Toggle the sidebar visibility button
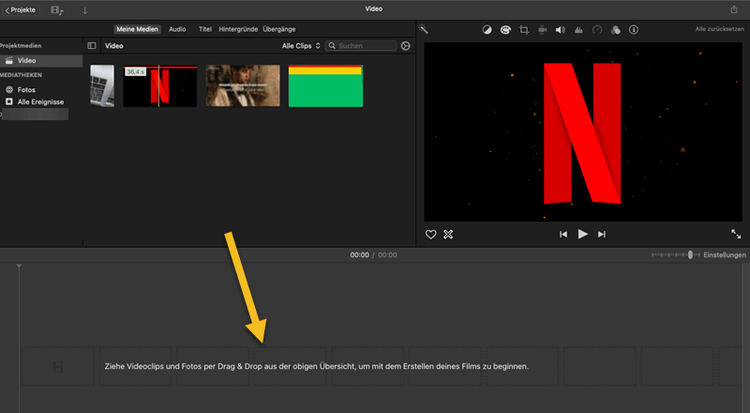The width and height of the screenshot is (750, 413). click(x=91, y=46)
